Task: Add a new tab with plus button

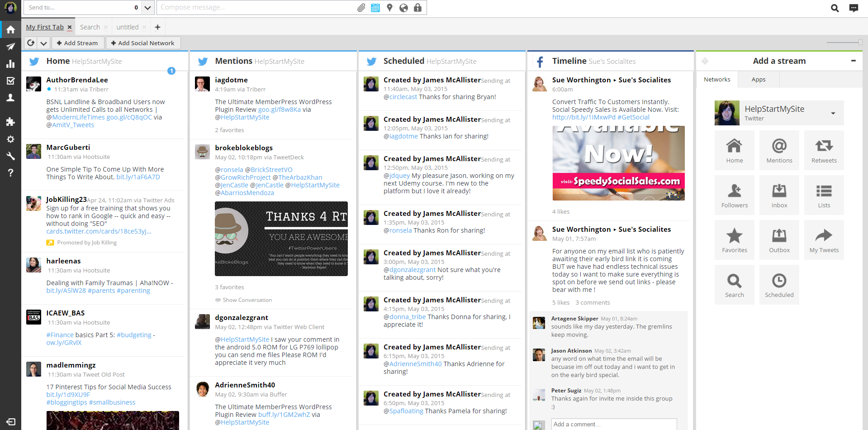Action: pyautogui.click(x=157, y=27)
